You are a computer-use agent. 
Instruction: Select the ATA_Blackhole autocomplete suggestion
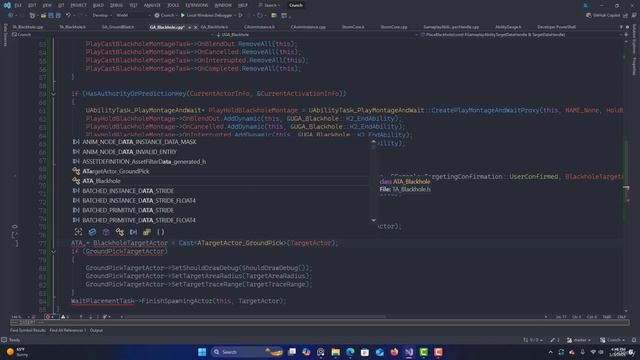coord(220,181)
